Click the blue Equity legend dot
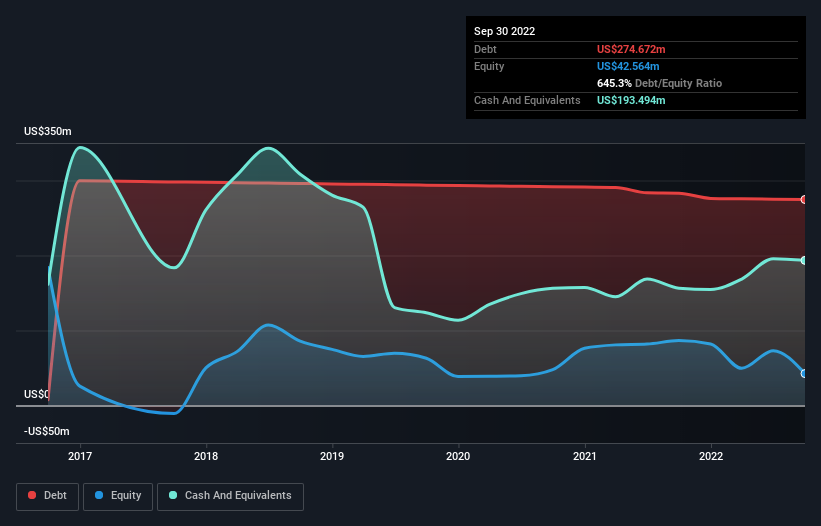Viewport: 821px width, 526px height. coord(99,495)
